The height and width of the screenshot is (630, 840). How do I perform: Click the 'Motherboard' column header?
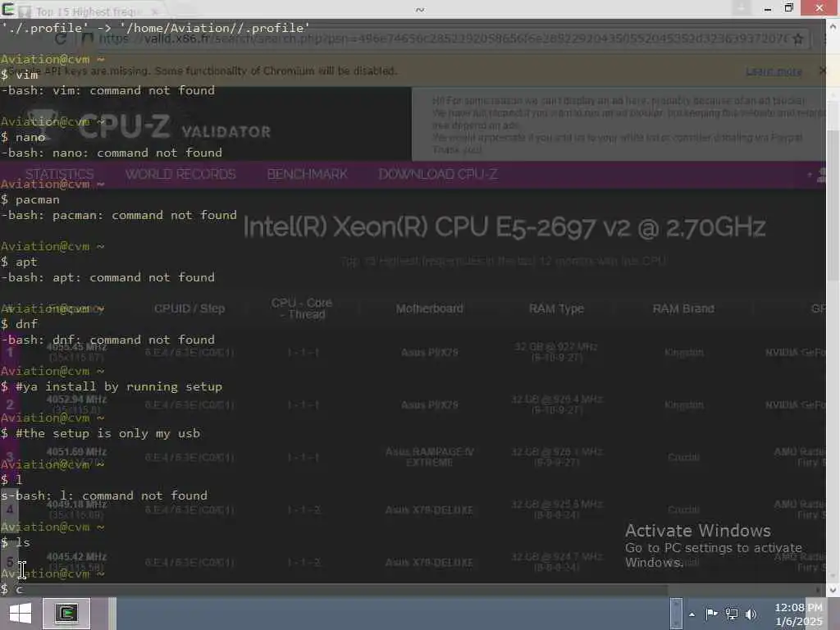429,308
